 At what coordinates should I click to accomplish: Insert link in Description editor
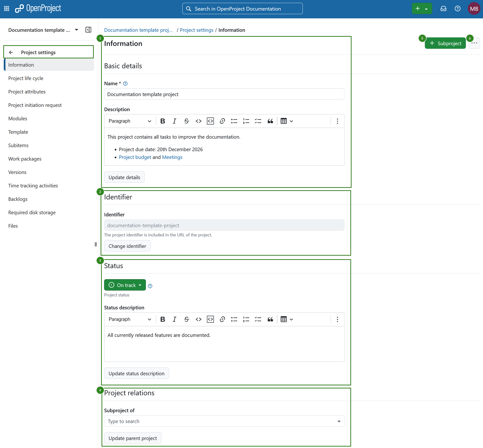(x=222, y=121)
